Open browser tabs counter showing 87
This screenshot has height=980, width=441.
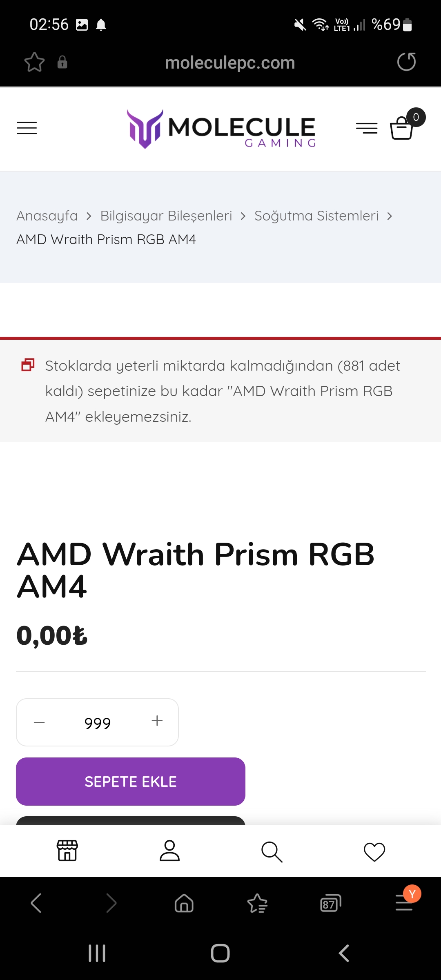click(330, 903)
